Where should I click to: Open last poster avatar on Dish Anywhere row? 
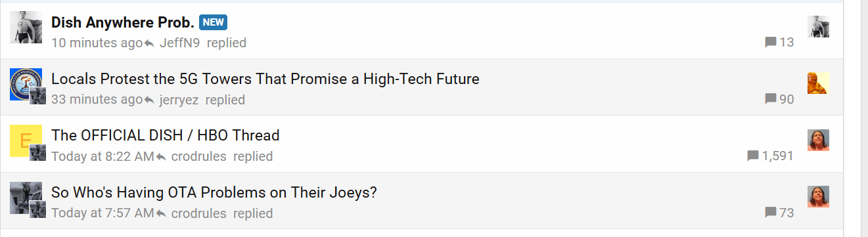click(818, 26)
